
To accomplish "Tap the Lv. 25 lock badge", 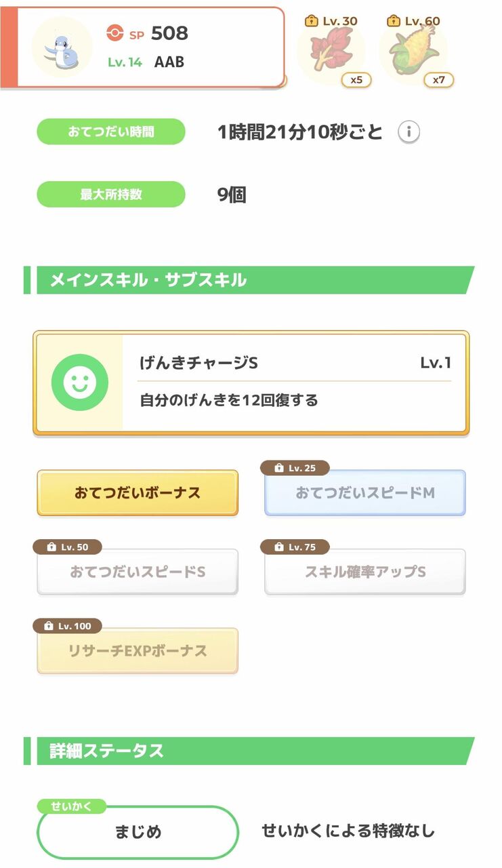I will 295,468.
